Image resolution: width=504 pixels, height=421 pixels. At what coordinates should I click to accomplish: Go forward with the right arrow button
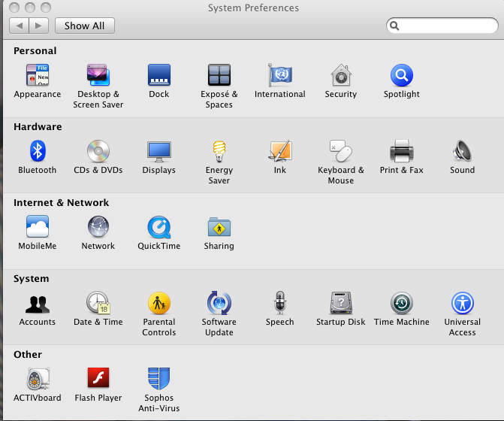tap(39, 26)
